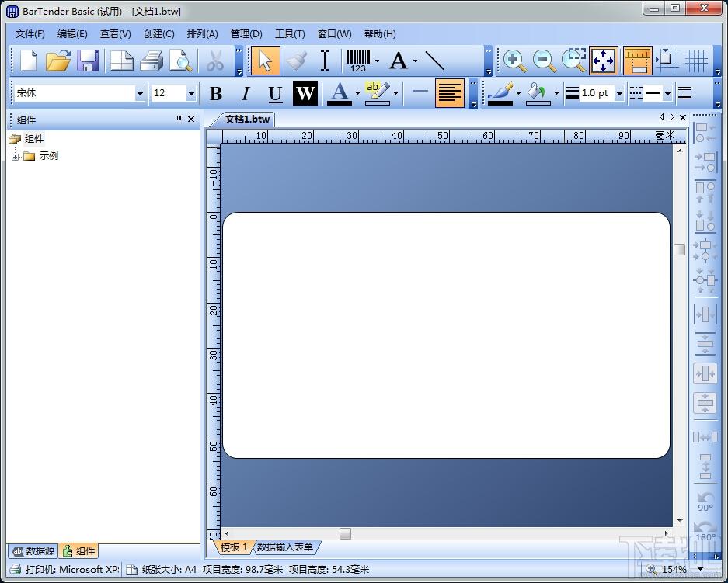The height and width of the screenshot is (583, 728).
Task: Open the 宋体 font name dropdown
Action: (140, 94)
